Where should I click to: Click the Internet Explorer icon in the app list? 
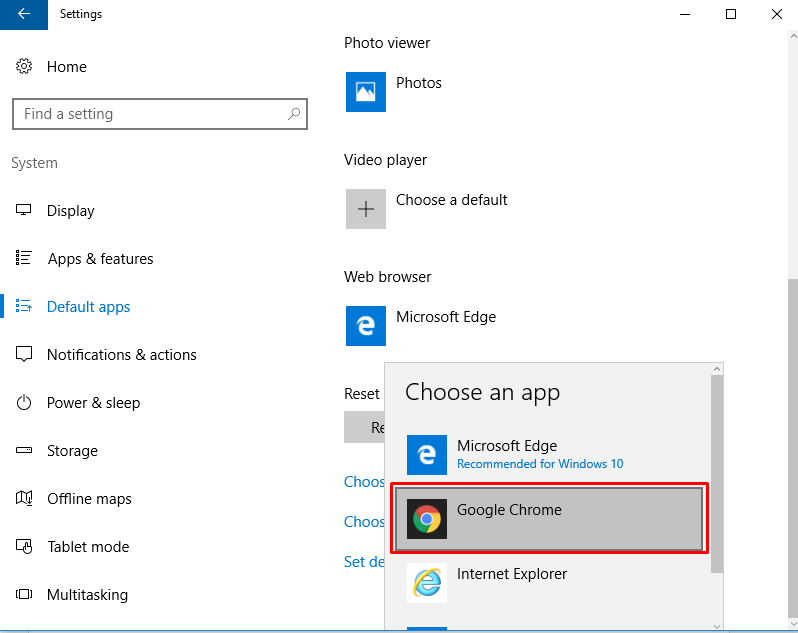point(427,583)
